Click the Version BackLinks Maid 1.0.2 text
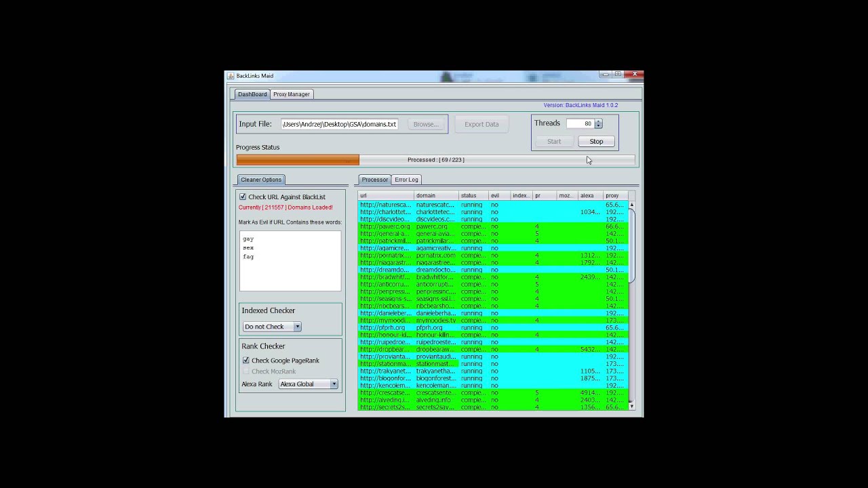868x488 pixels. click(x=580, y=106)
